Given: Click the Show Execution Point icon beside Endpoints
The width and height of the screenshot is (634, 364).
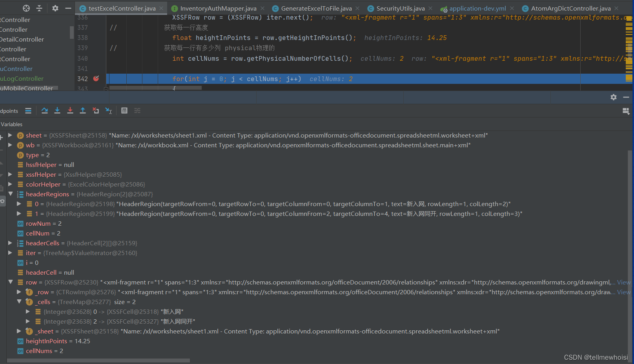Looking at the screenshot, I should (28, 110).
